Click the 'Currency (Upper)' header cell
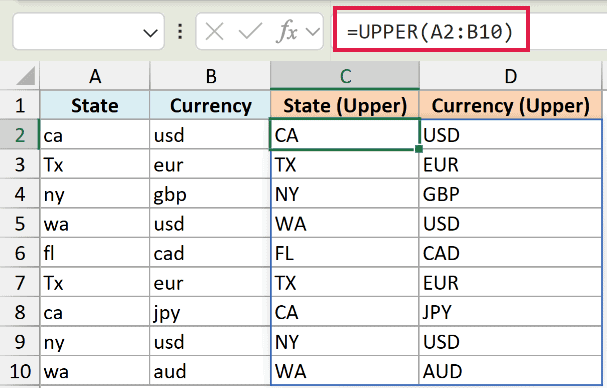Screen dimensions: 607x388 tap(511, 105)
